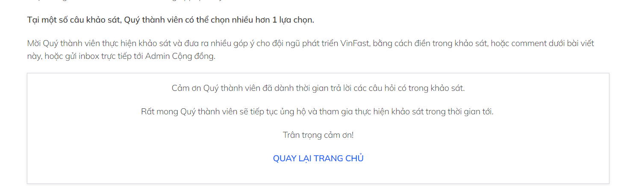This screenshot has width=644, height=186.
Task: Click the QUAY LẠI TRANG CHỦ link
Action: tap(318, 158)
